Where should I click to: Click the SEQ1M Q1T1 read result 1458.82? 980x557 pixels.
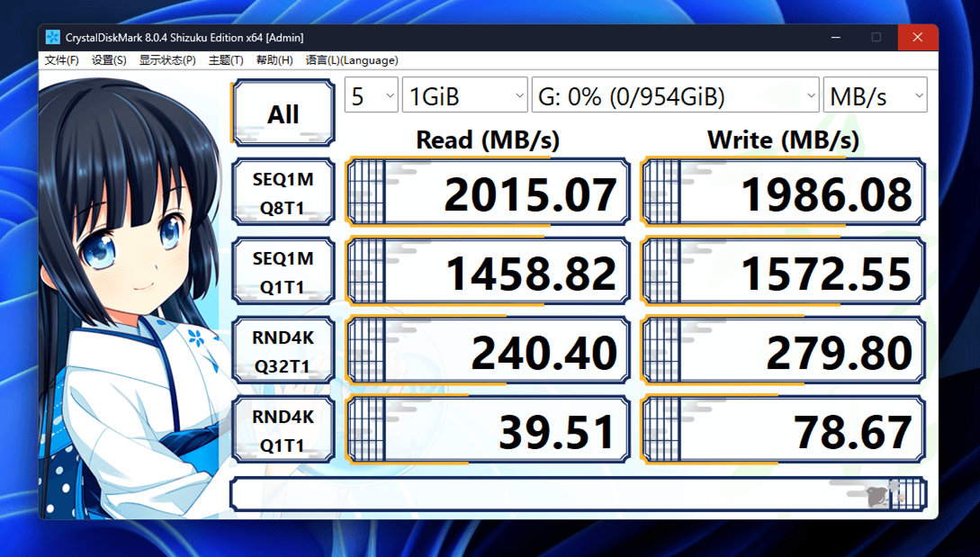tap(488, 272)
